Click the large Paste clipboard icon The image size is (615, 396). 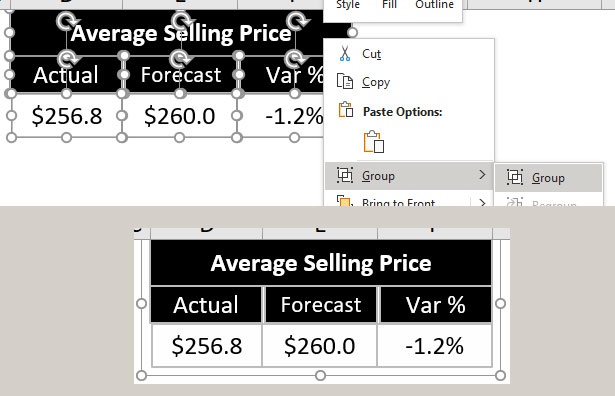point(374,142)
